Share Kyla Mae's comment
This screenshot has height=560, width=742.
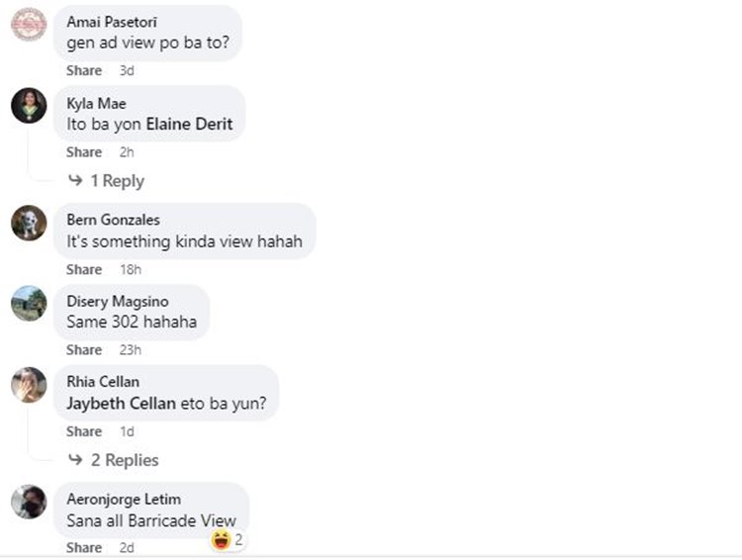pos(84,152)
